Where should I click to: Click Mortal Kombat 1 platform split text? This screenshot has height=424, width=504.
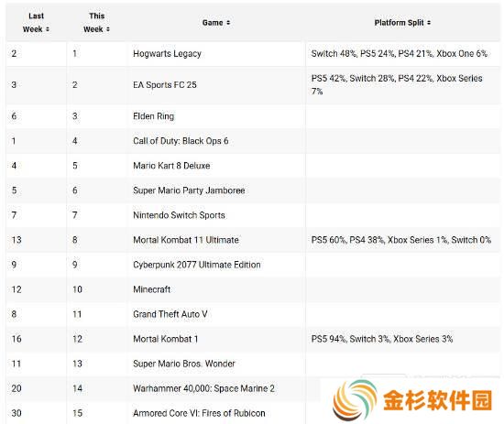coord(382,339)
